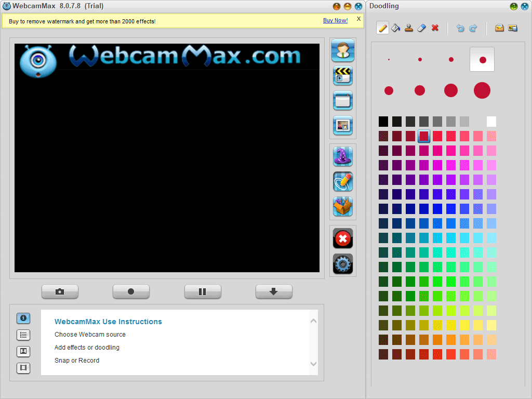Screen dimensions: 532x399
Task: Select the pencil drawing tool
Action: (382, 28)
